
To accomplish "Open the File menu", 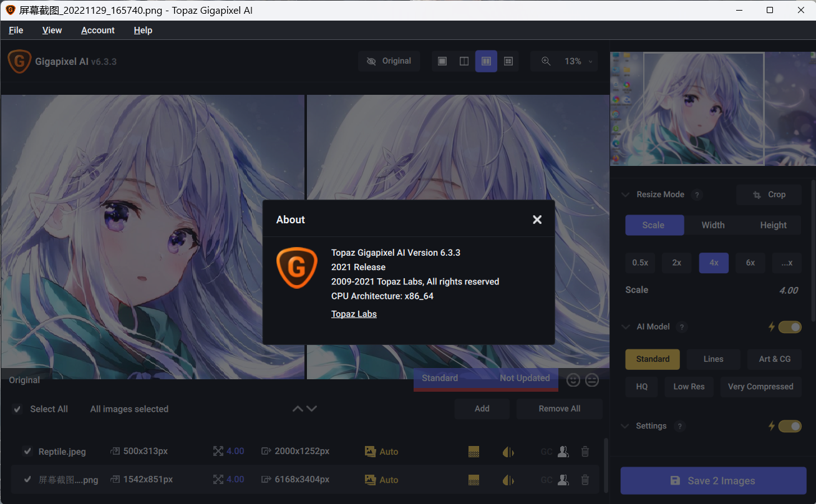I will click(16, 30).
